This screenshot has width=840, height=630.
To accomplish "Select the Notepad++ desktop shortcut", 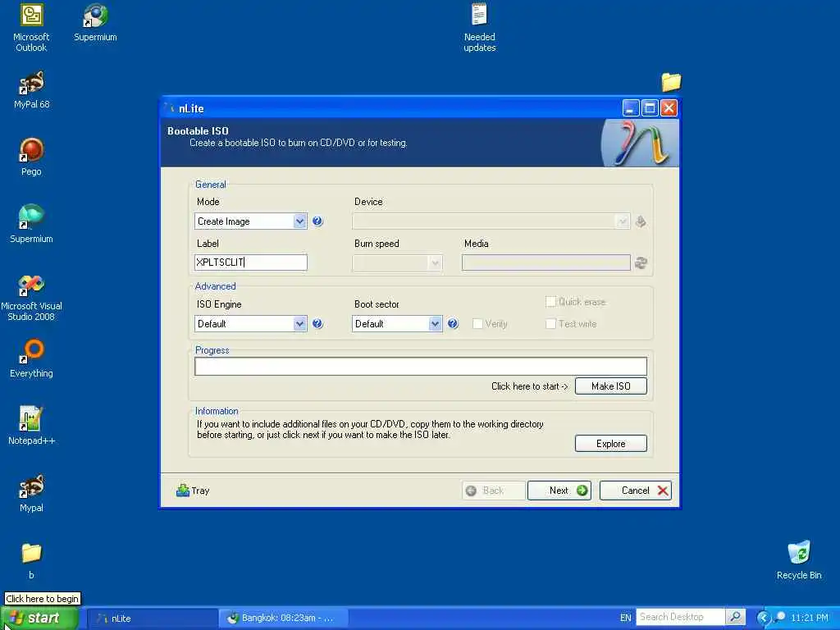I will (x=32, y=426).
